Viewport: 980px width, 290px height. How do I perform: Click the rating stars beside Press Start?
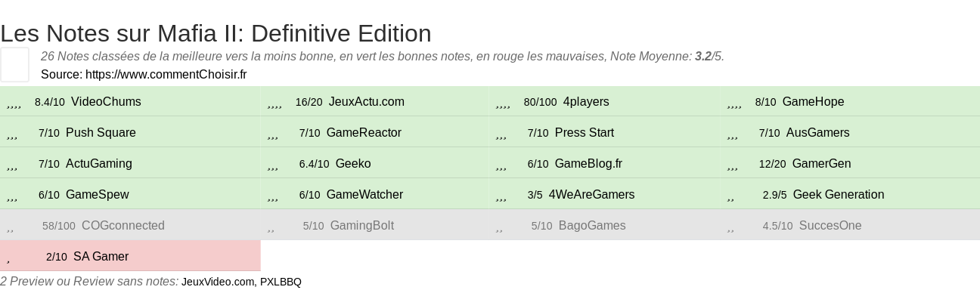pyautogui.click(x=501, y=135)
